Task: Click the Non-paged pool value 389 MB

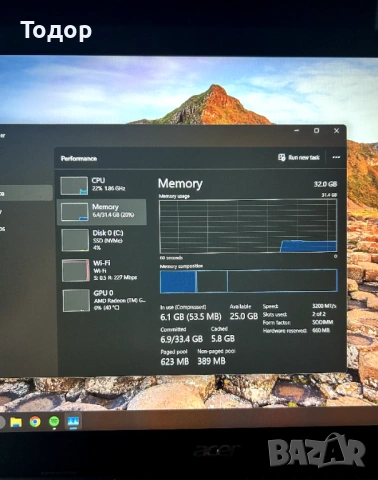Action: [211, 361]
